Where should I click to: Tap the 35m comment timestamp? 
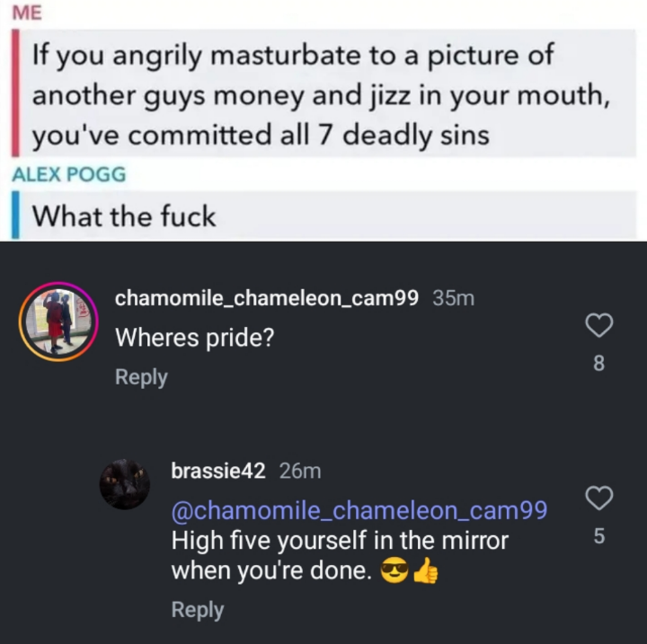[x=454, y=298]
